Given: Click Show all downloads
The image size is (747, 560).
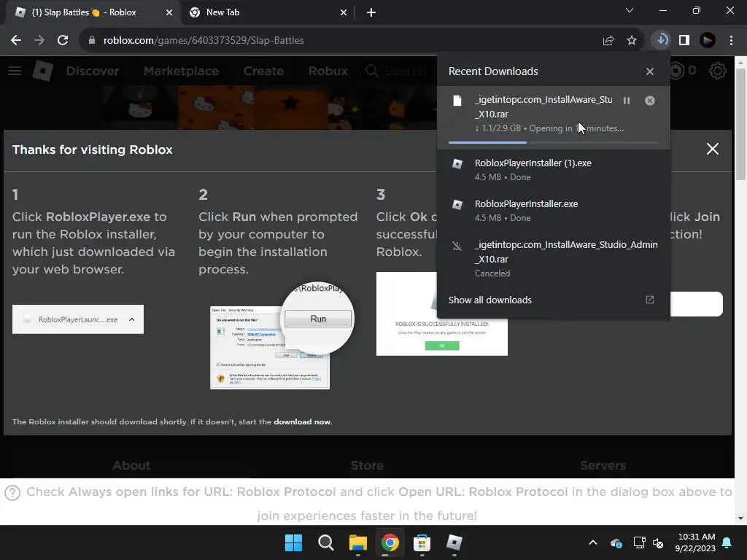Looking at the screenshot, I should point(489,300).
